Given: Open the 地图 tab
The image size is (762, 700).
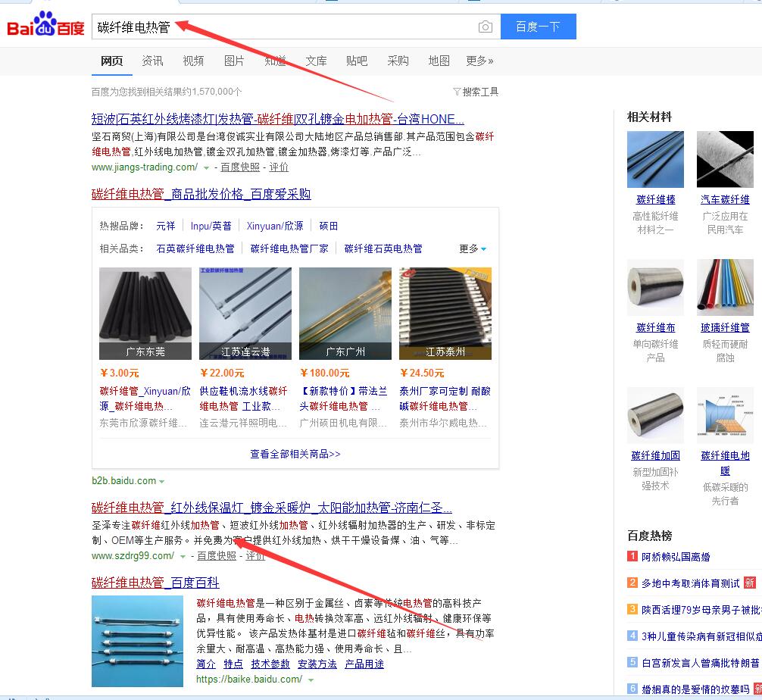Looking at the screenshot, I should (x=439, y=61).
